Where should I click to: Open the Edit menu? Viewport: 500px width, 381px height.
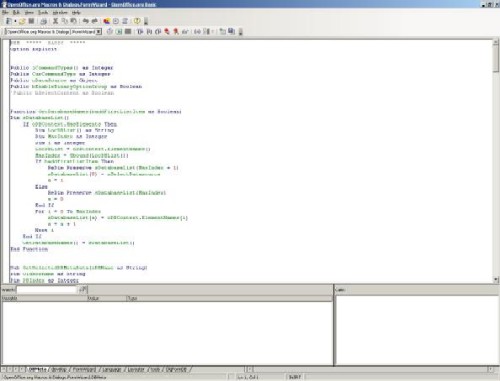coord(16,12)
